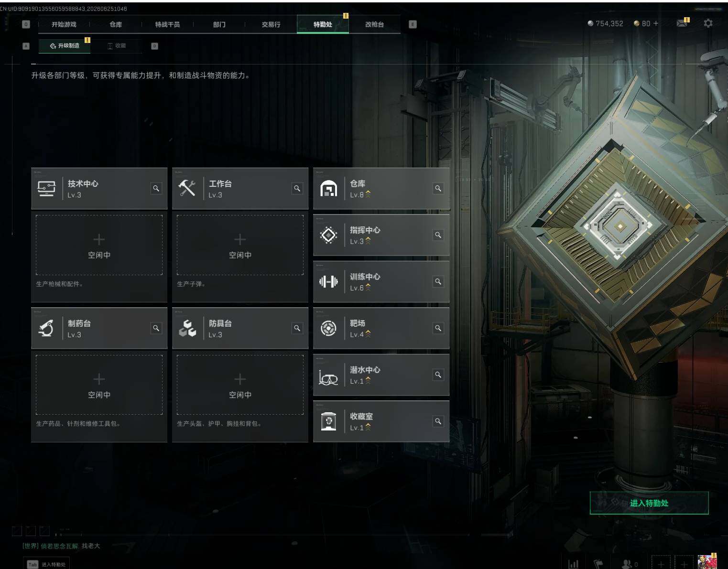The image size is (728, 569).
Task: Click the 开始游戏 tab
Action: click(x=64, y=24)
